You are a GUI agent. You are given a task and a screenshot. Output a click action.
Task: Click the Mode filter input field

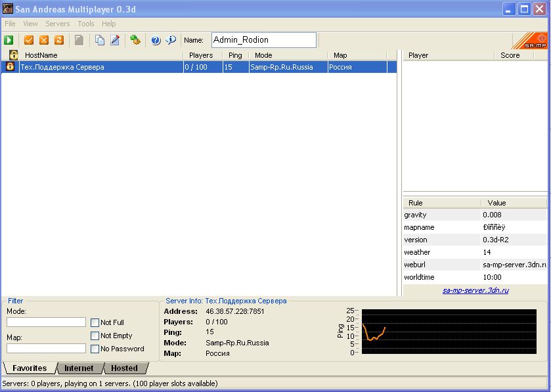(46, 322)
